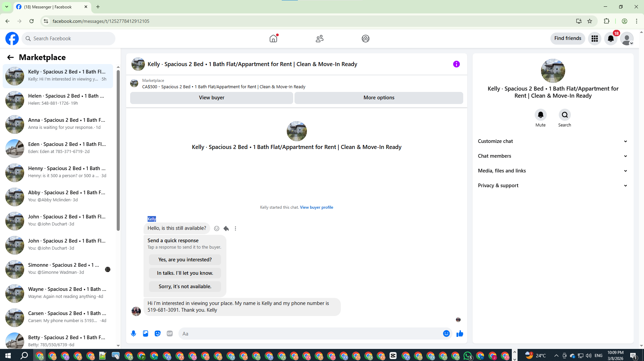
Task: Open Carsen's conversation in the list
Action: (x=58, y=317)
